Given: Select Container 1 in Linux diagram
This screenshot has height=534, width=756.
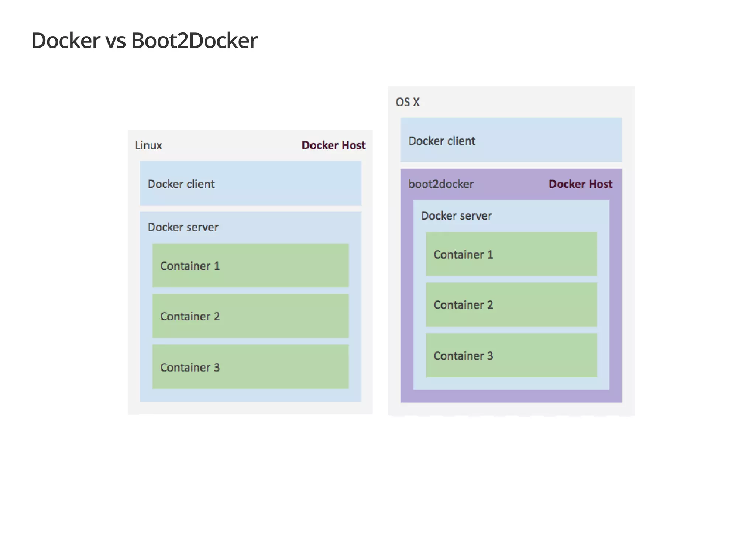Looking at the screenshot, I should [250, 266].
